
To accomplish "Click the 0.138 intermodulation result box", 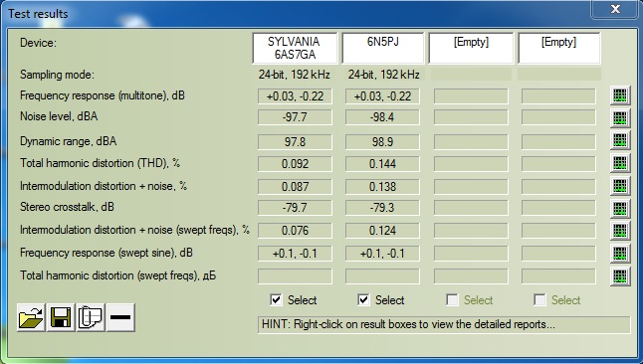I will (382, 187).
